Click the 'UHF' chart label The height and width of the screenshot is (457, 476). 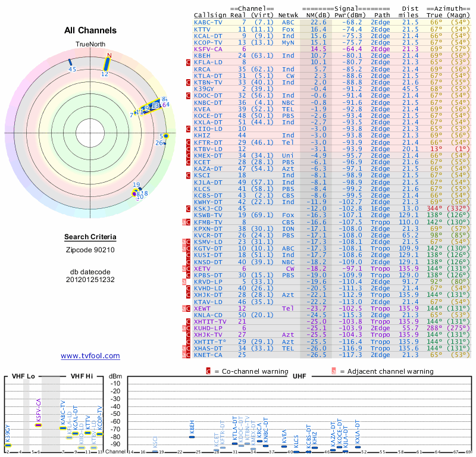coord(299,376)
